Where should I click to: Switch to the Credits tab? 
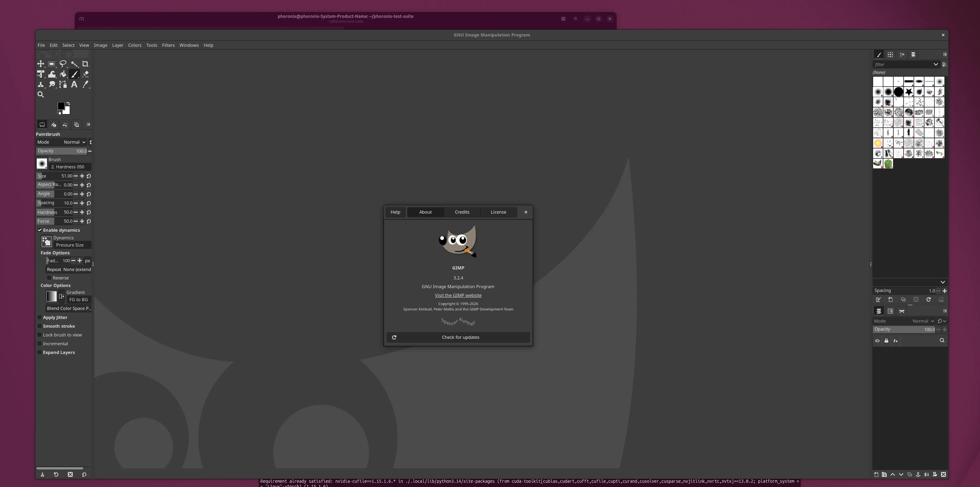click(x=462, y=212)
